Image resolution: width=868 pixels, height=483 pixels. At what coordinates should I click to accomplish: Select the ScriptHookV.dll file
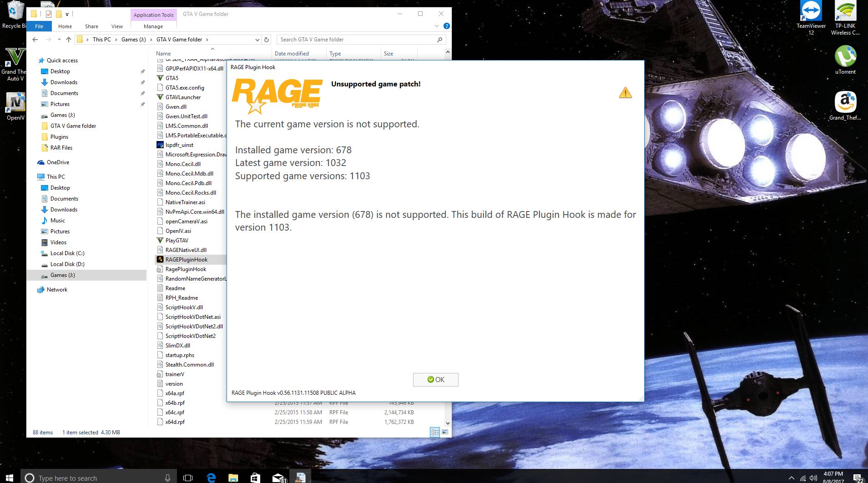184,307
